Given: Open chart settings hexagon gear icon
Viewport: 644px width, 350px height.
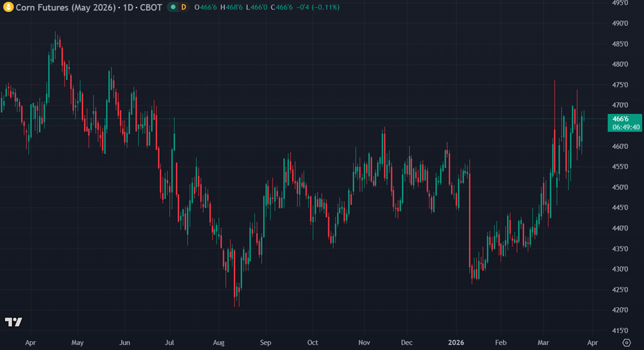Looking at the screenshot, I should tap(626, 343).
